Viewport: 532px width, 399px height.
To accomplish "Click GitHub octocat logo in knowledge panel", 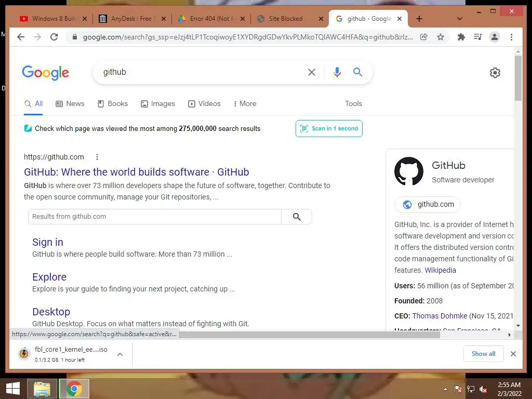I will (409, 171).
